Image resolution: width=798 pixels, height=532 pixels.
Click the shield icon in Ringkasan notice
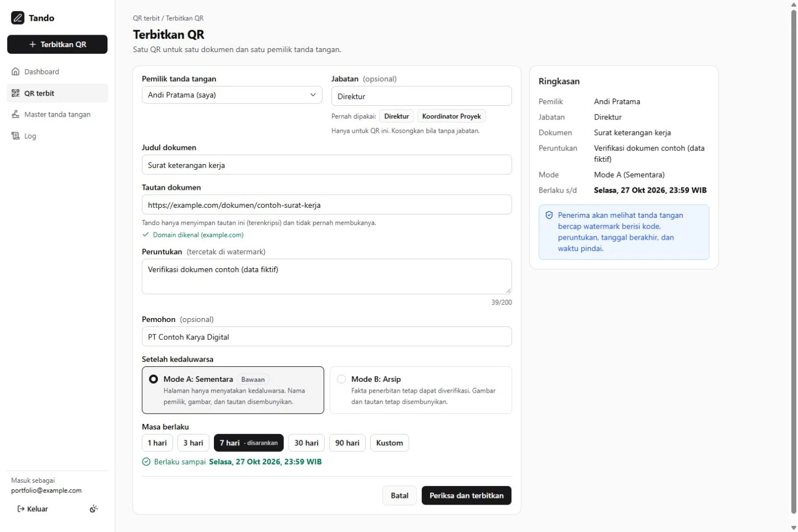(x=549, y=215)
